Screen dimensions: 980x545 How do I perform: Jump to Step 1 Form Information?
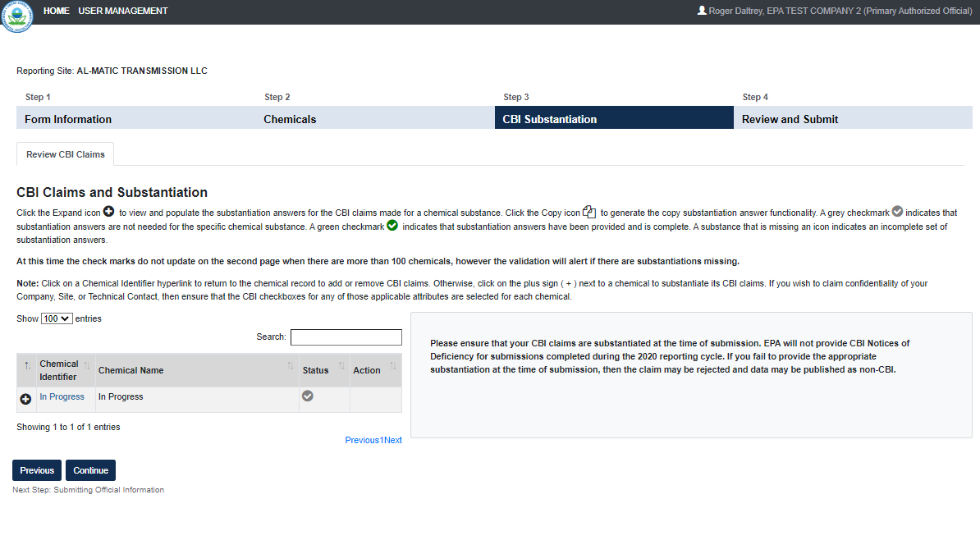click(x=68, y=119)
